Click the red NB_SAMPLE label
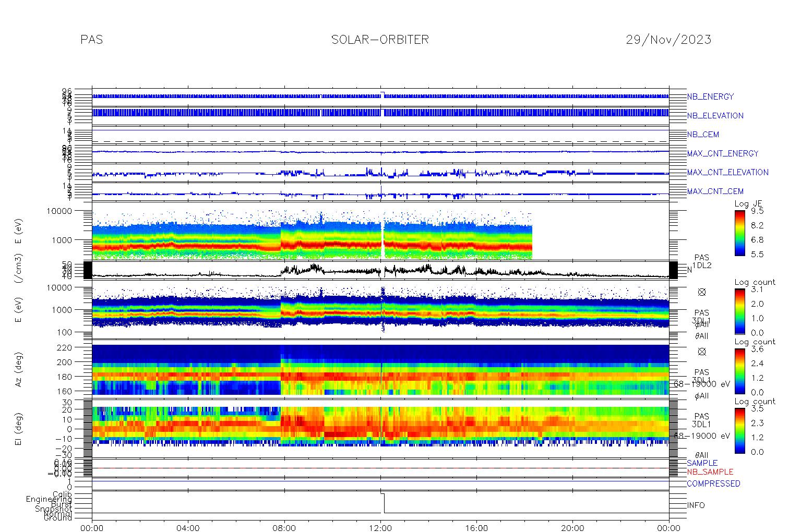This screenshot has height=532, width=789. point(710,472)
